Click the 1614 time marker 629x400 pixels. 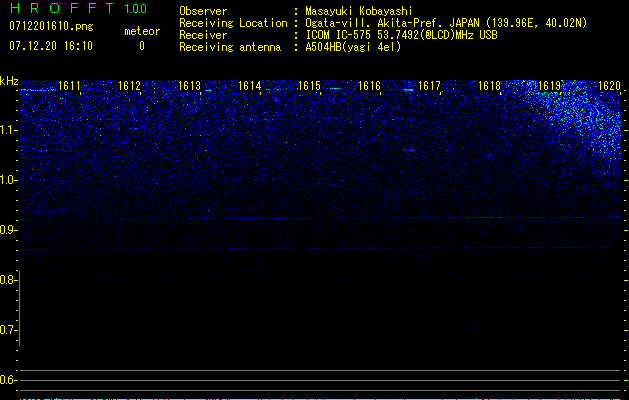pyautogui.click(x=249, y=86)
